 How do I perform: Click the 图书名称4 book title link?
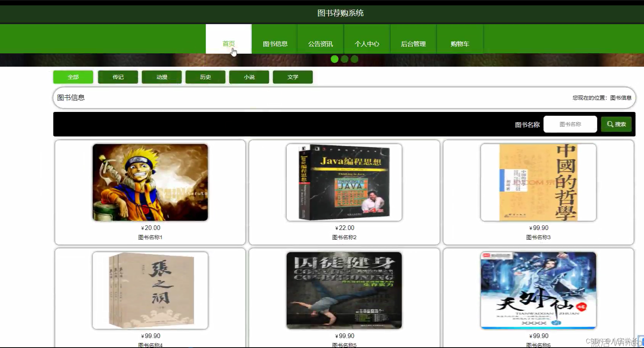tap(150, 345)
